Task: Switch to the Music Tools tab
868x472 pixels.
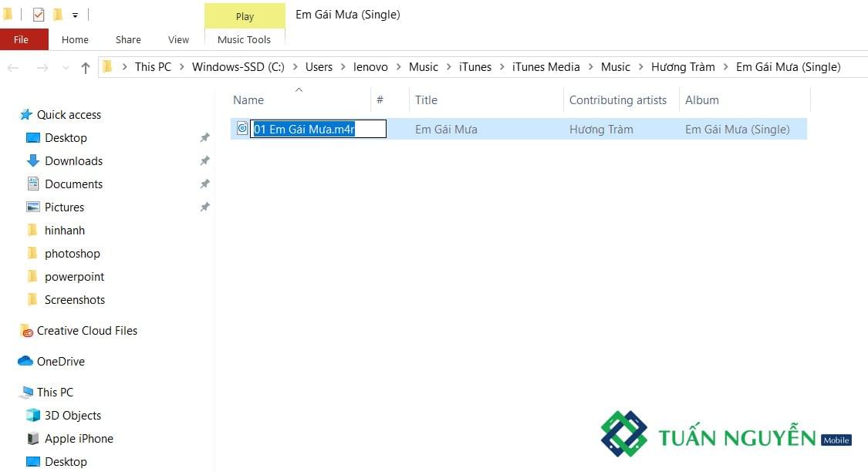Action: pyautogui.click(x=244, y=39)
